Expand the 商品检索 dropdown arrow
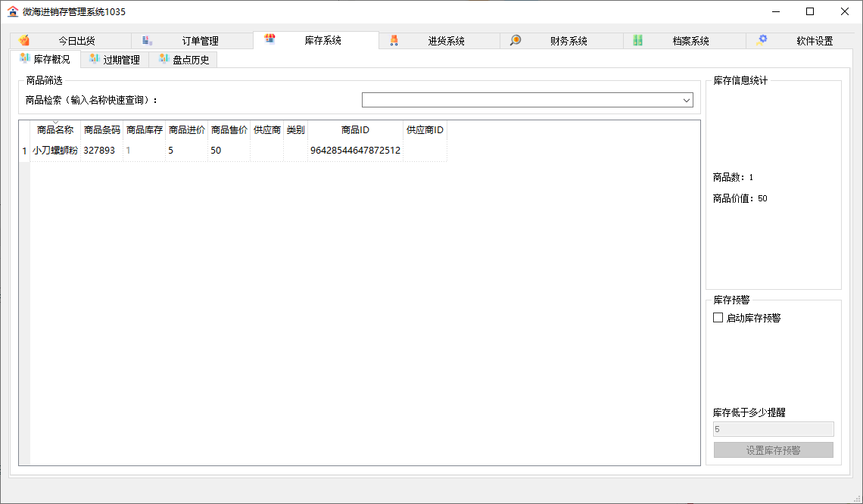 687,100
